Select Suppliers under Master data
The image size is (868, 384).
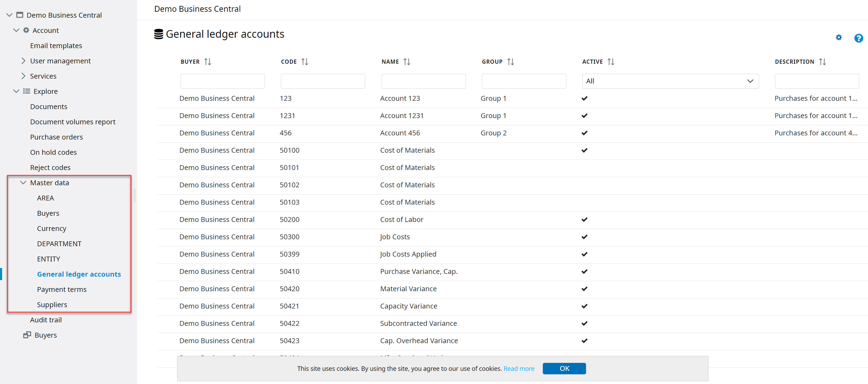(x=52, y=305)
